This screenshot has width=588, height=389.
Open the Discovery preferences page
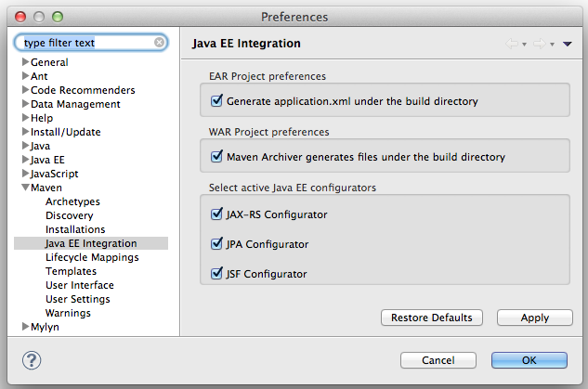(x=70, y=215)
